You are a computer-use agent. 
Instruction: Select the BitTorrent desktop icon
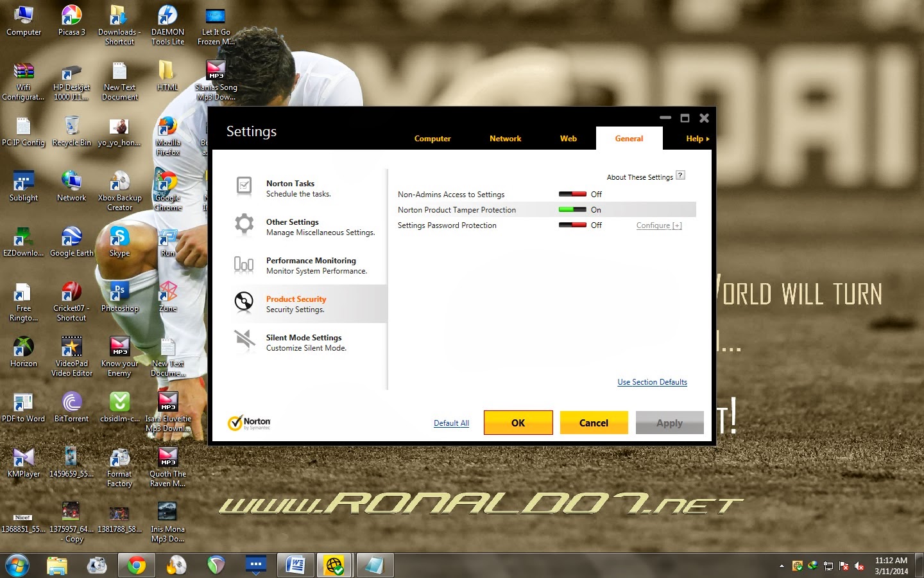71,408
